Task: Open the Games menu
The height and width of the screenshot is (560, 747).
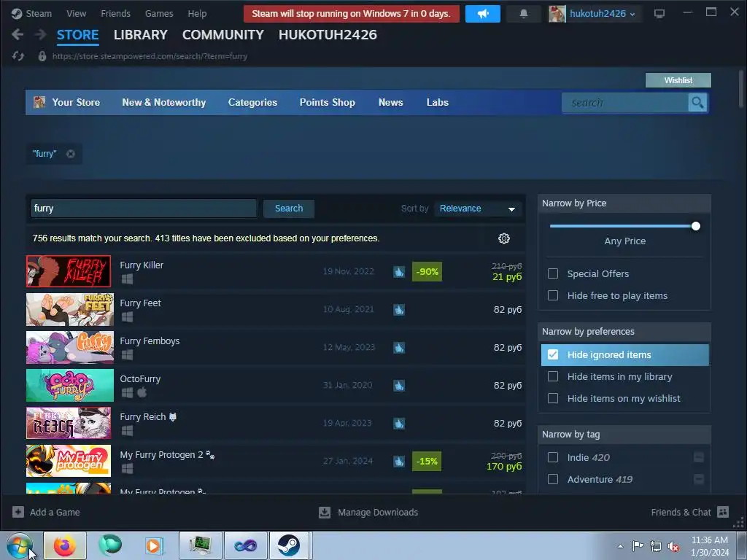Action: (159, 14)
